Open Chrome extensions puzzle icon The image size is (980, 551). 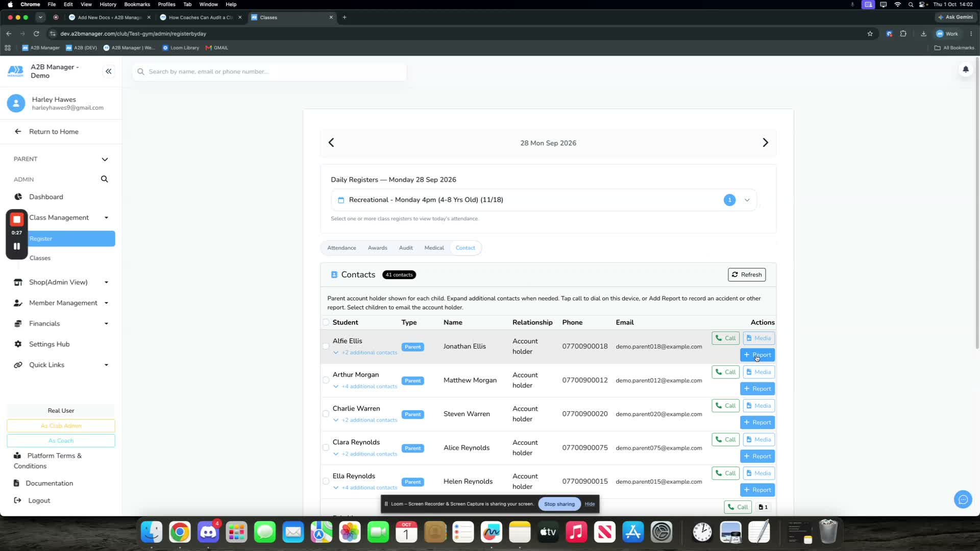[903, 34]
